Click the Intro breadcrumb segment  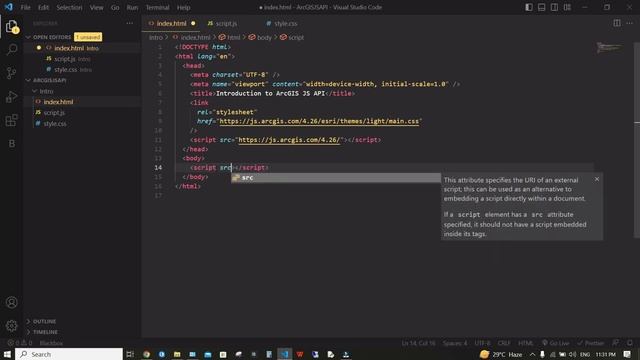tap(156, 38)
